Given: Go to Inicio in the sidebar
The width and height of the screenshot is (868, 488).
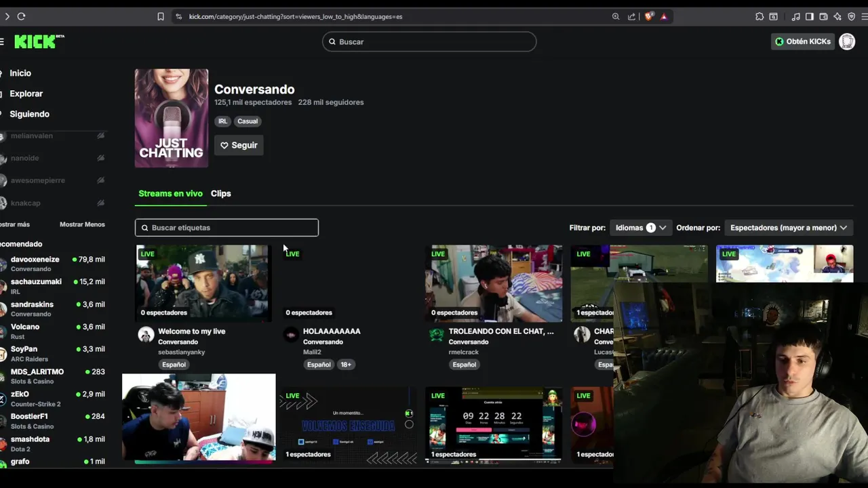Looking at the screenshot, I should [x=20, y=73].
